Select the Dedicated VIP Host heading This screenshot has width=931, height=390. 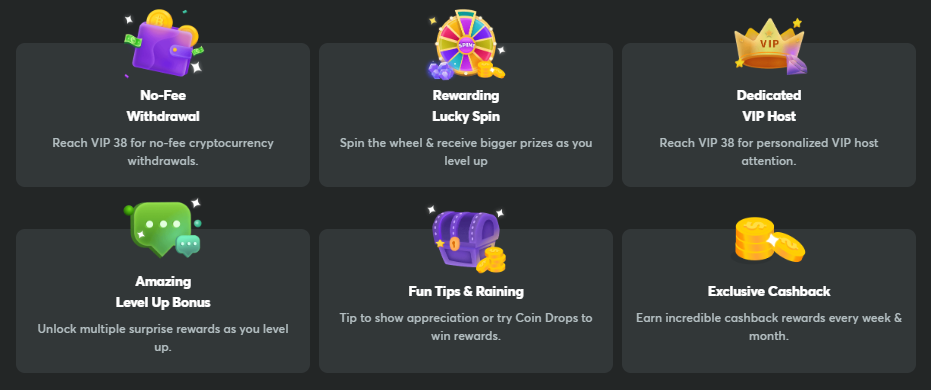tap(769, 106)
